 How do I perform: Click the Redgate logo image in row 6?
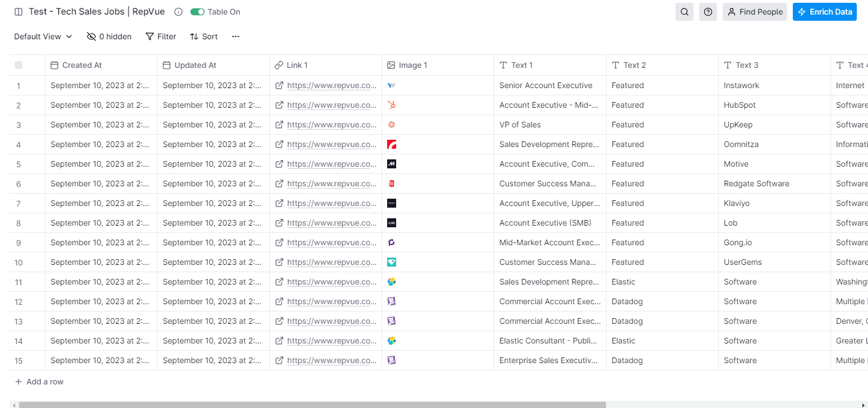392,184
